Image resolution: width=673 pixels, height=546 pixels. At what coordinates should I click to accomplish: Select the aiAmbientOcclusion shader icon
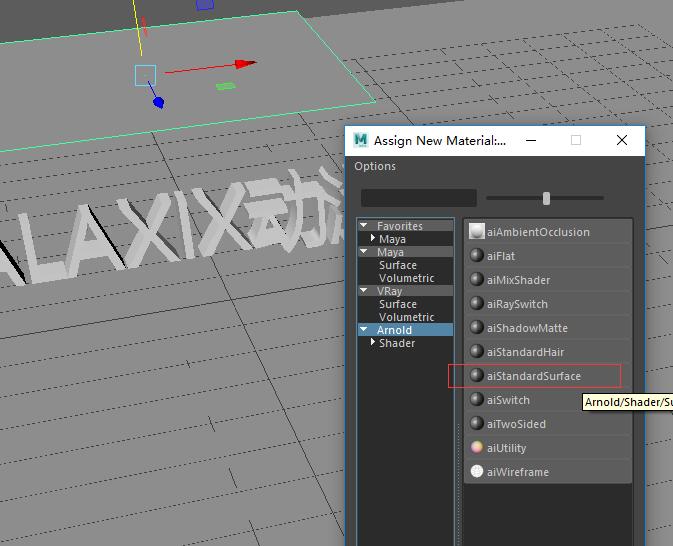[476, 231]
